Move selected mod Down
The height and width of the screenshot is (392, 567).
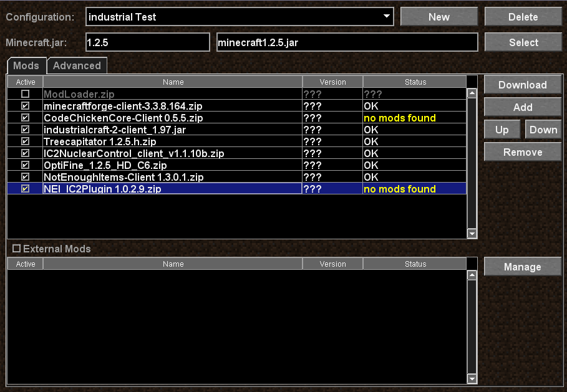543,130
